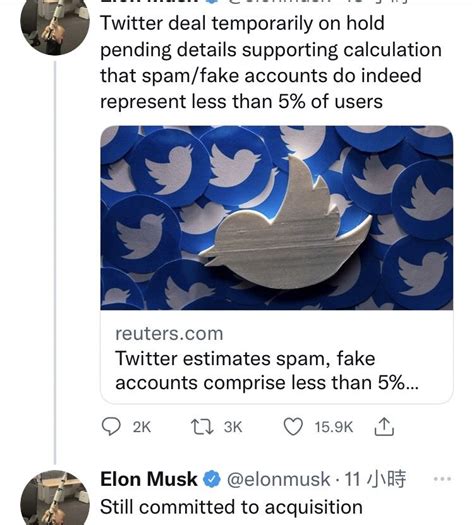Click the 11 小時 timestamp
Viewport: 474px width, 525px height.
pyautogui.click(x=375, y=479)
